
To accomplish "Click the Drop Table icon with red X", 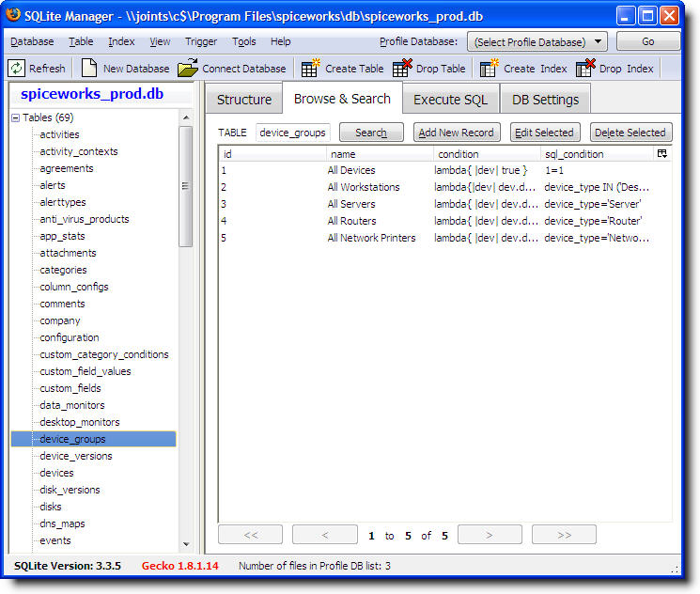I will pos(402,68).
